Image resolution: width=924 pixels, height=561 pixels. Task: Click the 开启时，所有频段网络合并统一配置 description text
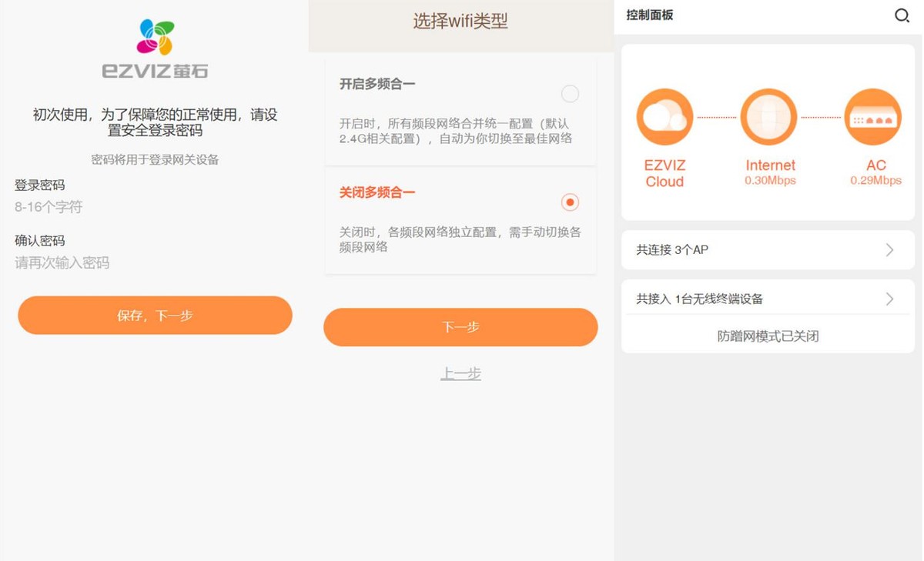[456, 131]
